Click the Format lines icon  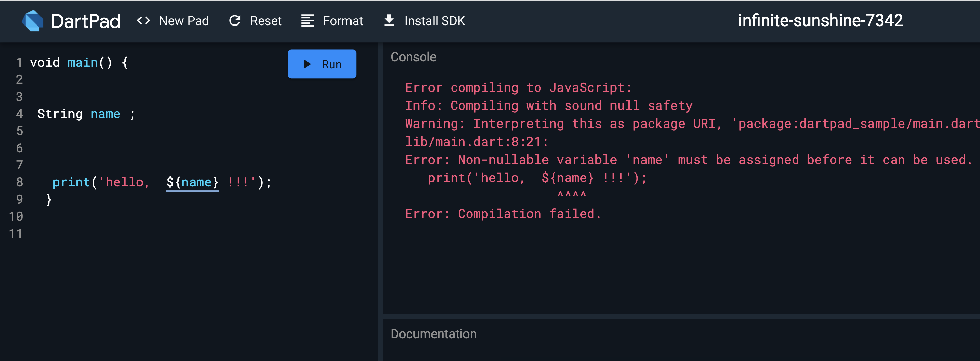307,20
